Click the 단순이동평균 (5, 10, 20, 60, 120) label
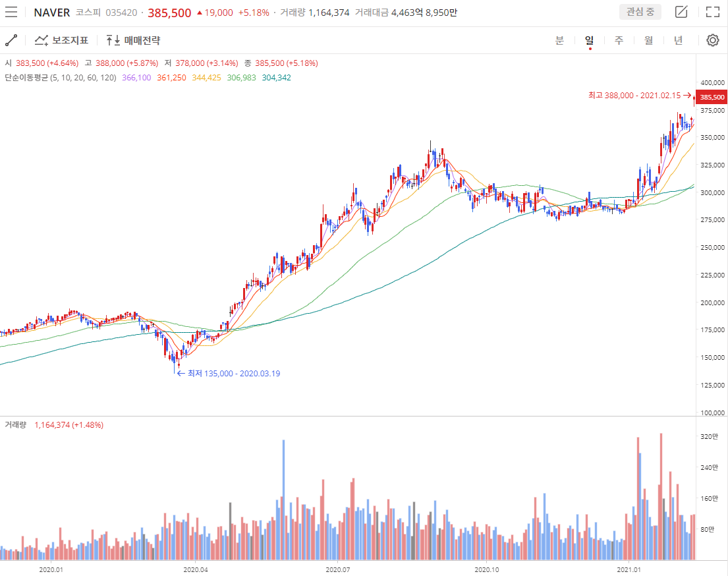This screenshot has width=728, height=576. [61, 78]
